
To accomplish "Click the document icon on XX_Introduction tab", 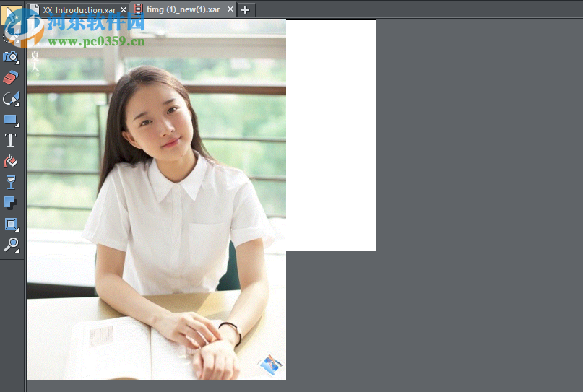I will click(35, 9).
